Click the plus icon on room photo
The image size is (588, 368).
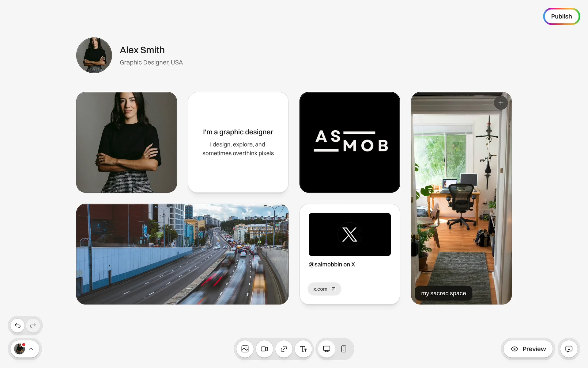501,103
